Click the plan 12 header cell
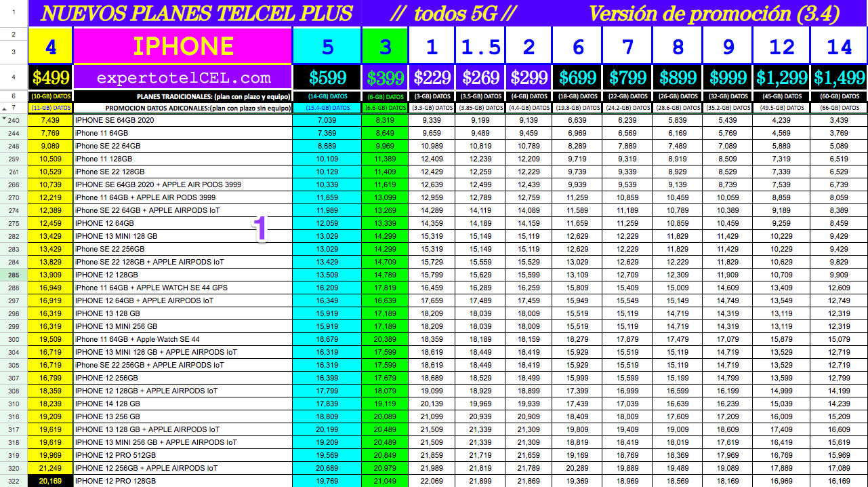Image resolution: width=868 pixels, height=487 pixels. click(782, 45)
